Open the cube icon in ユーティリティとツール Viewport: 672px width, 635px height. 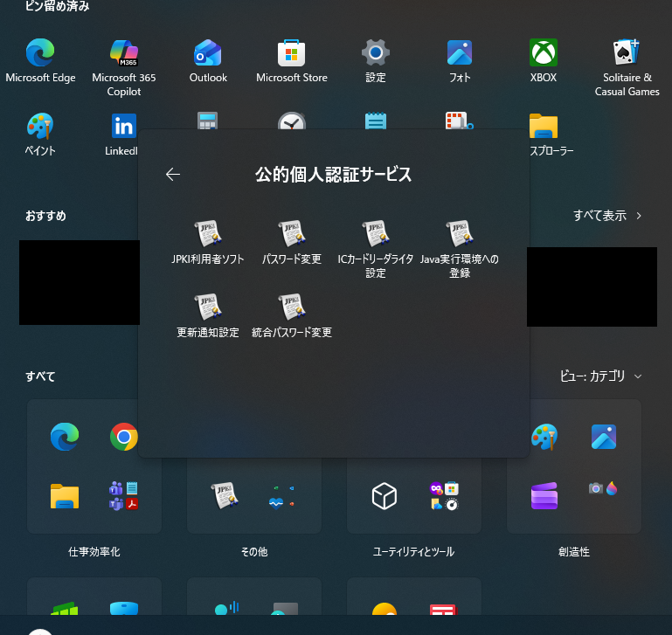384,496
